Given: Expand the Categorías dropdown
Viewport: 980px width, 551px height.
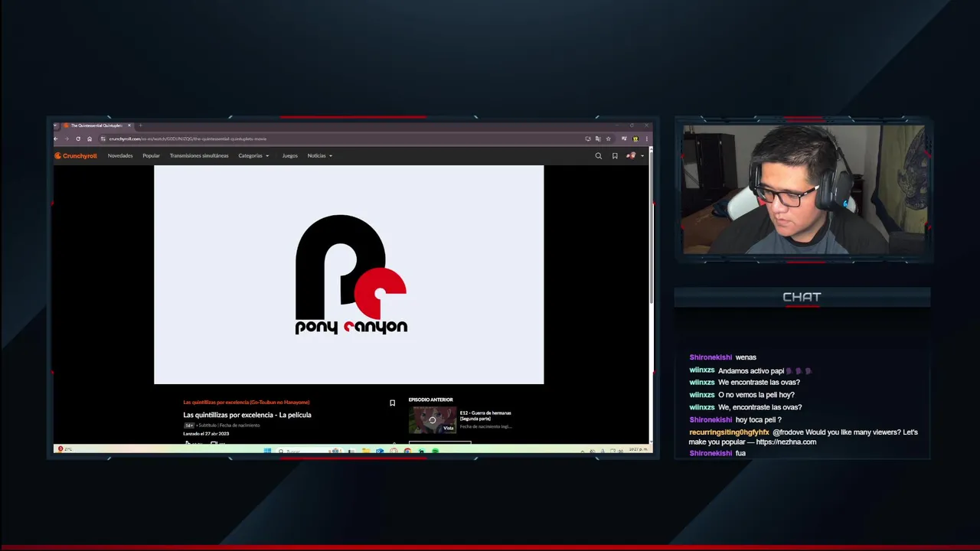Looking at the screenshot, I should pos(253,155).
